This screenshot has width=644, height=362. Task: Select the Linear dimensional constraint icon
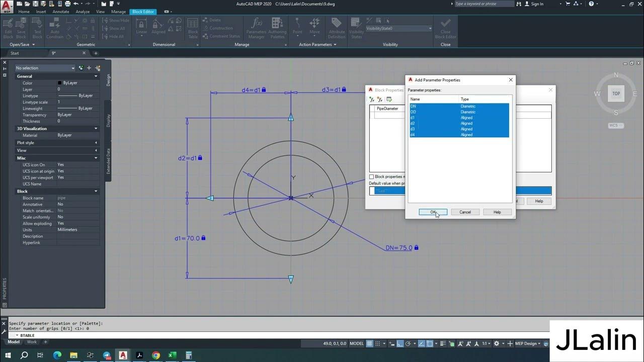pyautogui.click(x=141, y=26)
